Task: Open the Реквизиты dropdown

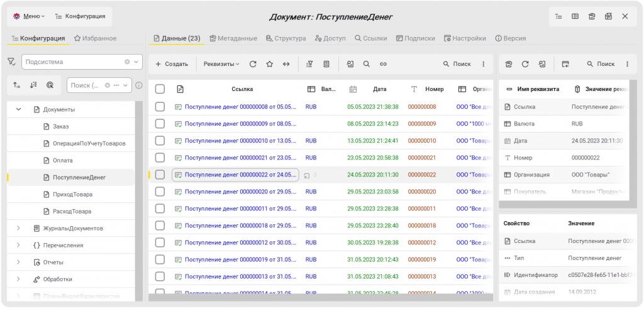Action: (x=221, y=64)
